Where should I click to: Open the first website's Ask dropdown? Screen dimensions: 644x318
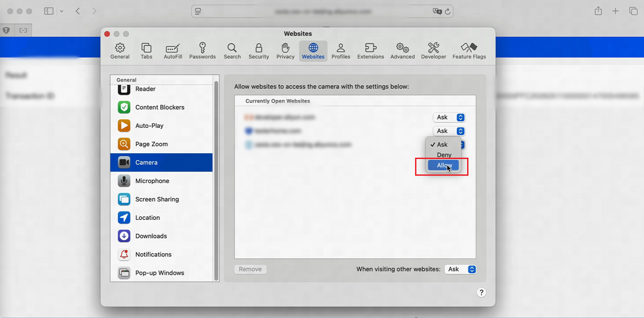coord(449,117)
